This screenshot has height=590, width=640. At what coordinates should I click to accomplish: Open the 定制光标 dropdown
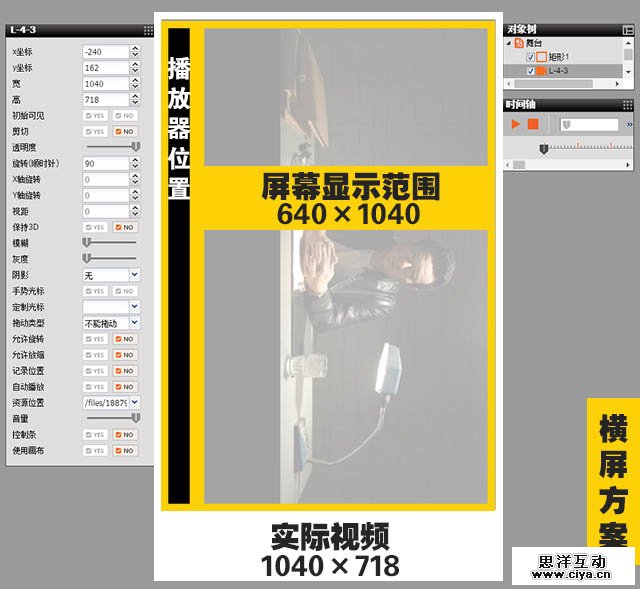pyautogui.click(x=135, y=307)
